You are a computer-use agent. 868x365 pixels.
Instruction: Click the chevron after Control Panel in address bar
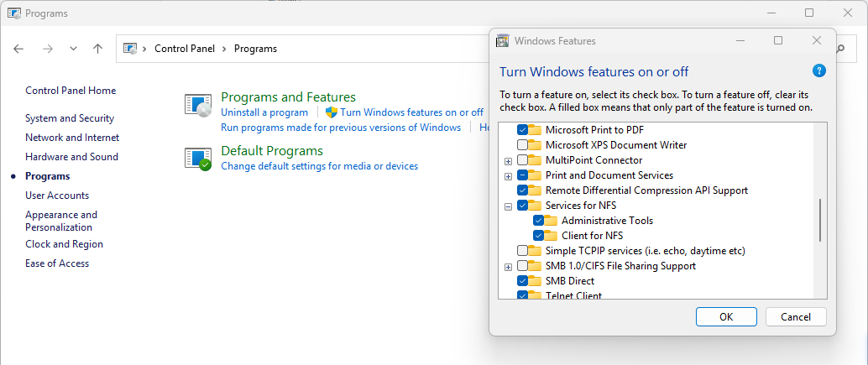224,49
